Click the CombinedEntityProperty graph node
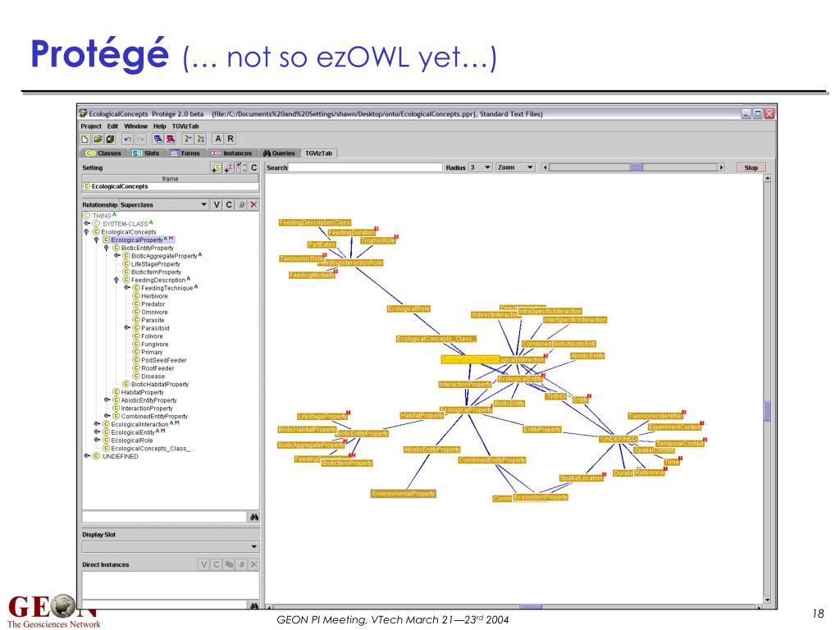 pos(492,459)
